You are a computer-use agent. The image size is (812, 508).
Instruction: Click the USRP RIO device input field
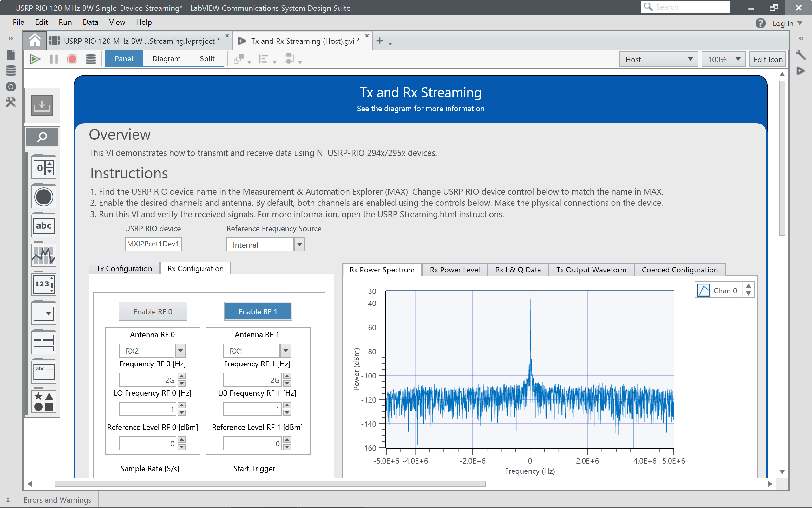pos(153,244)
